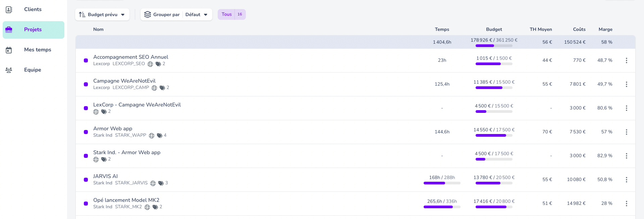This screenshot has width=644, height=219.
Task: Click the Projets briefcase icon
Action: click(9, 30)
